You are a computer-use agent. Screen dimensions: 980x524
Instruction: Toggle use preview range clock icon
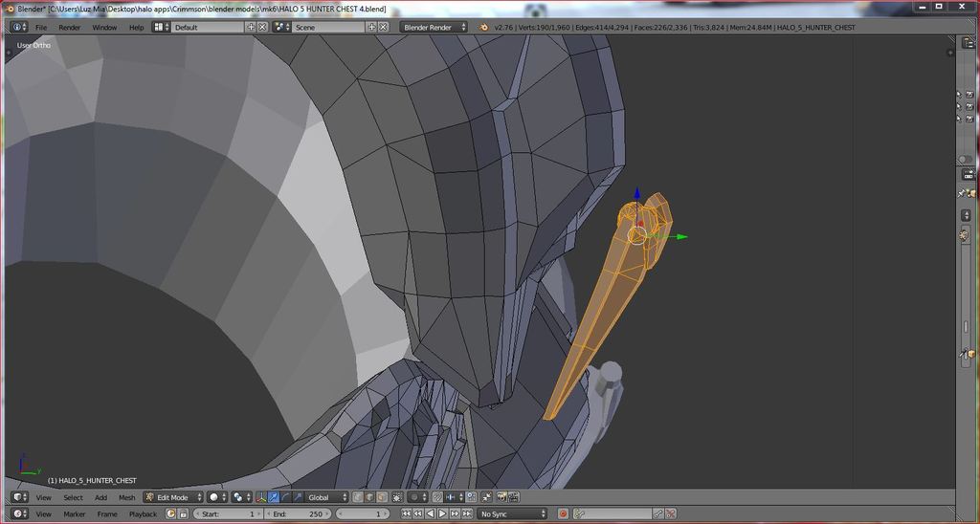pyautogui.click(x=170, y=513)
